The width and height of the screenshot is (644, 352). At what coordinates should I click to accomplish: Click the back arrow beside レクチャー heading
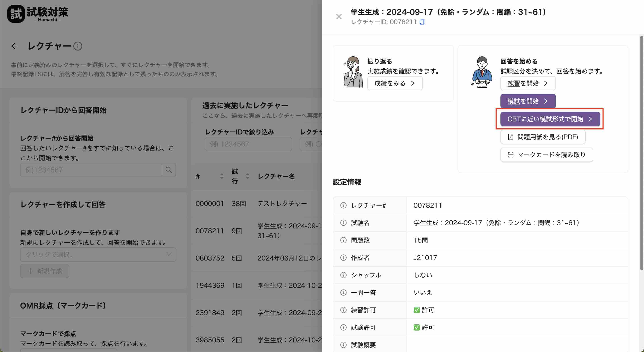tap(14, 46)
